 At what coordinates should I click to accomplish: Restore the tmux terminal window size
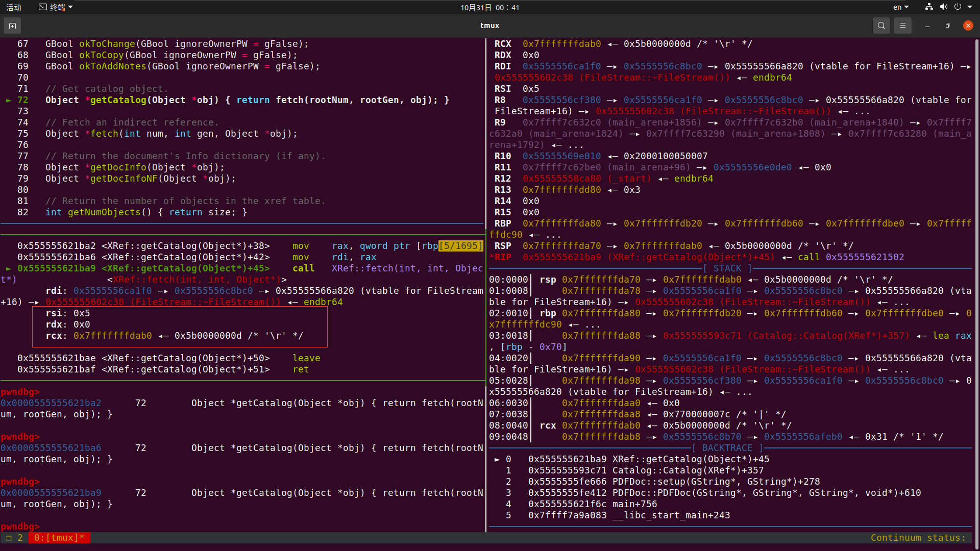947,26
